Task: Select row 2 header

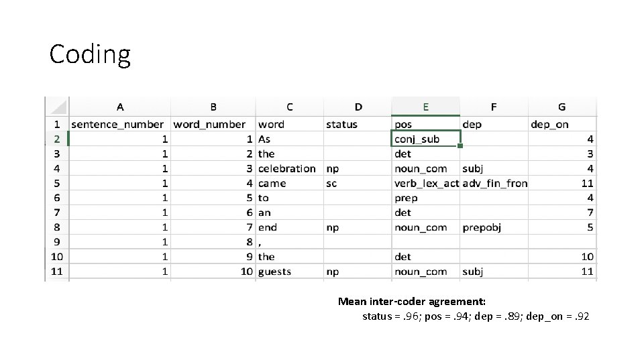Action: [x=57, y=139]
